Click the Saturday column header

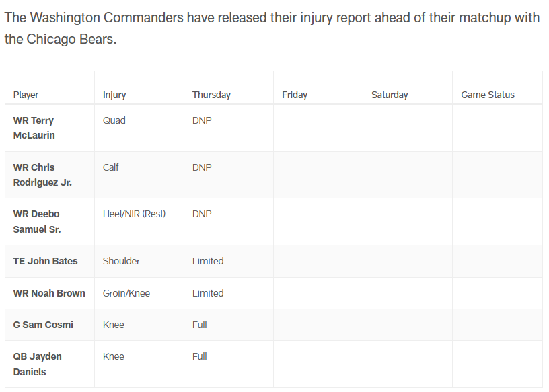[390, 95]
